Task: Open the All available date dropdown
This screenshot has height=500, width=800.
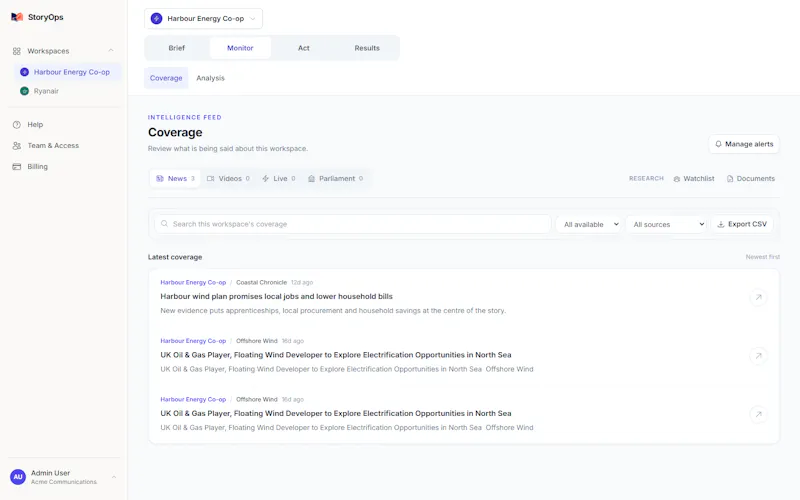Action: tap(589, 224)
